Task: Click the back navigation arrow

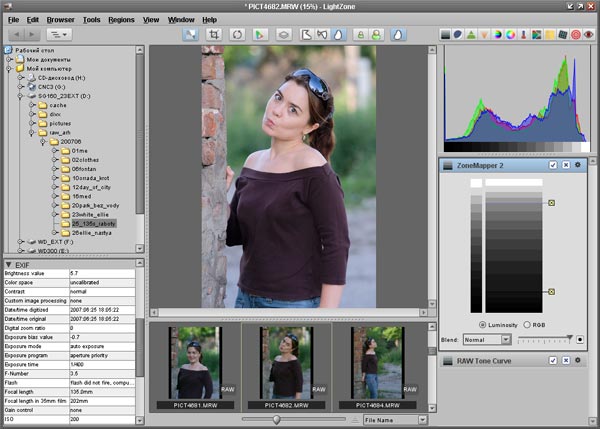Action: tap(16, 34)
